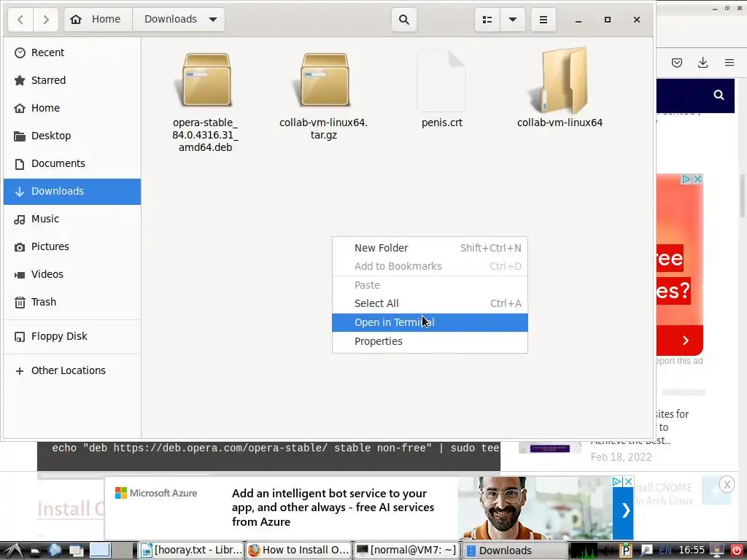This screenshot has width=747, height=560.
Task: Click the Firefox page vertical scrollbar
Action: [742, 195]
